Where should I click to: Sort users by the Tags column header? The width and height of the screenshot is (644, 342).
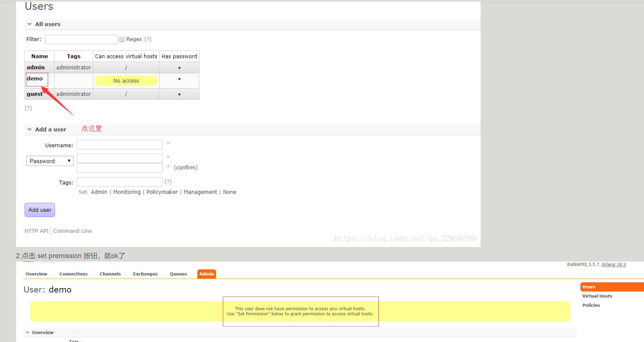[x=74, y=56]
